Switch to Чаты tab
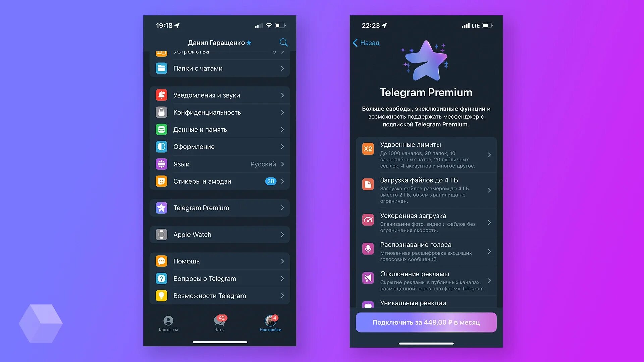 pos(220,323)
